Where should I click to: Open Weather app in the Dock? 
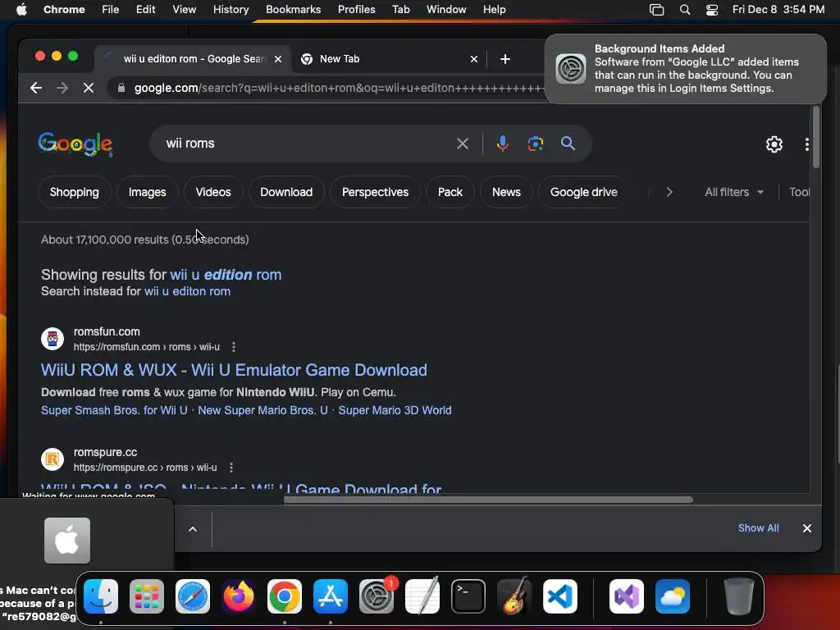(x=673, y=596)
